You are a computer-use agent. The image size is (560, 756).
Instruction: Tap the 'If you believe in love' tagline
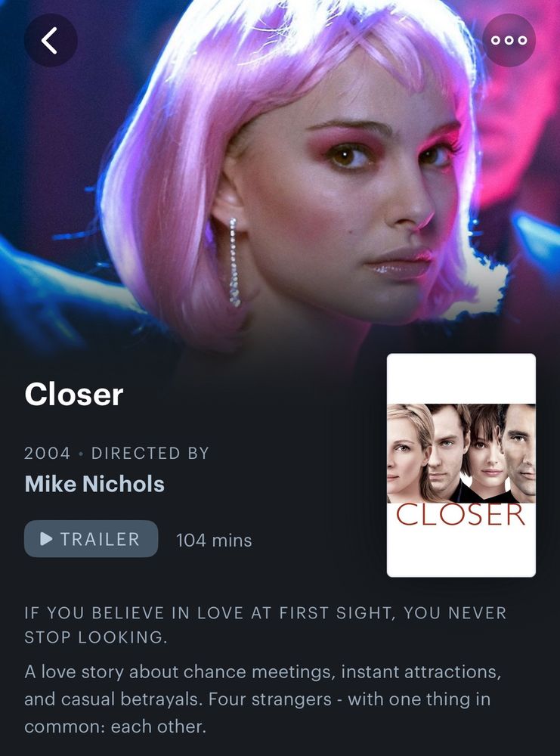[265, 625]
